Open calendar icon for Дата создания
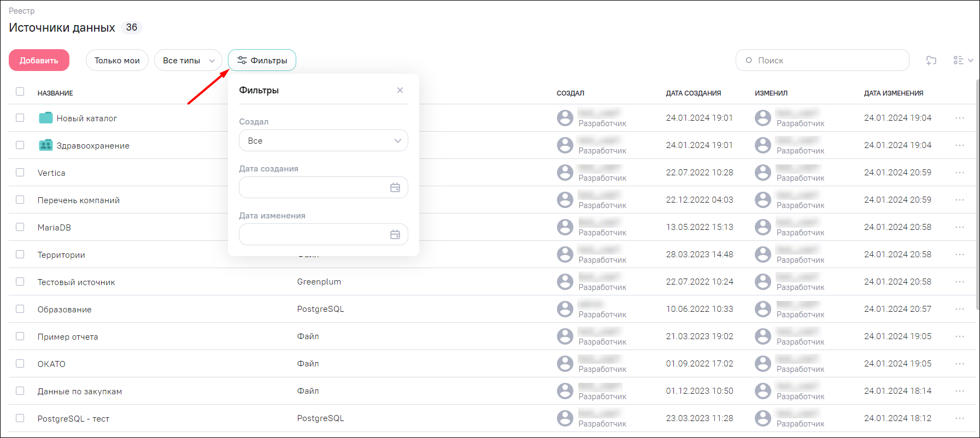The height and width of the screenshot is (438, 980). [395, 187]
